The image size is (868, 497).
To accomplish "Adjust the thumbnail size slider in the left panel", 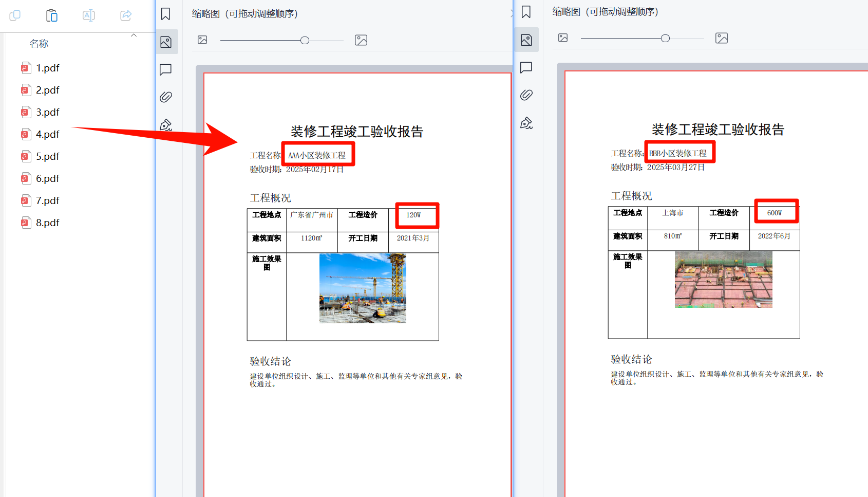I will click(305, 40).
